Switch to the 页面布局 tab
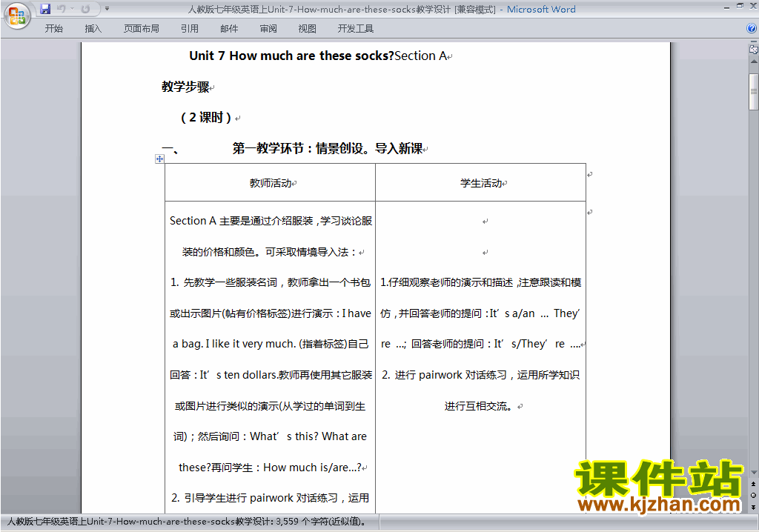The height and width of the screenshot is (532, 759). (142, 29)
